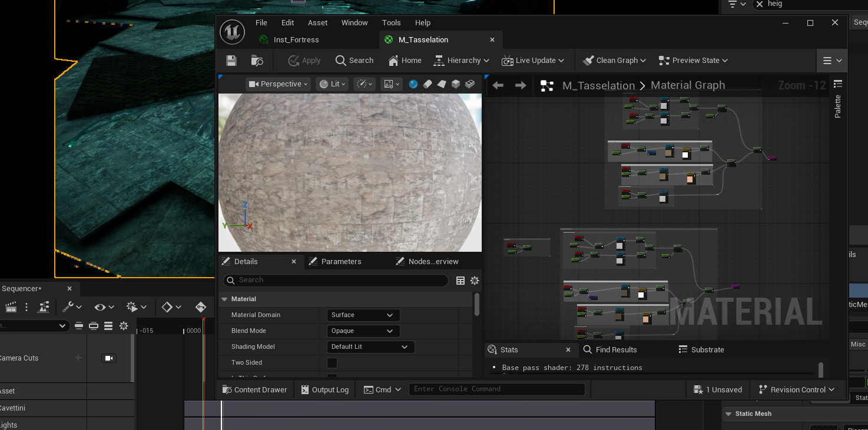Open Details panel settings gear
The width and height of the screenshot is (868, 430).
(x=475, y=281)
